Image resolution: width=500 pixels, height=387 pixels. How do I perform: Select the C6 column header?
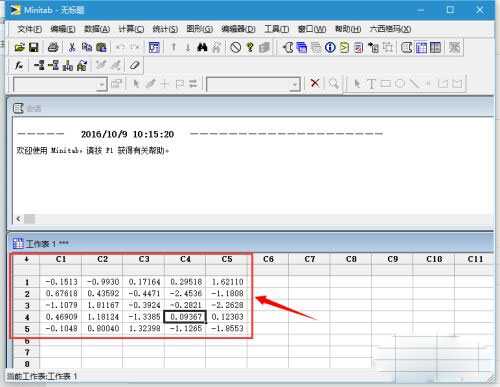pyautogui.click(x=268, y=259)
